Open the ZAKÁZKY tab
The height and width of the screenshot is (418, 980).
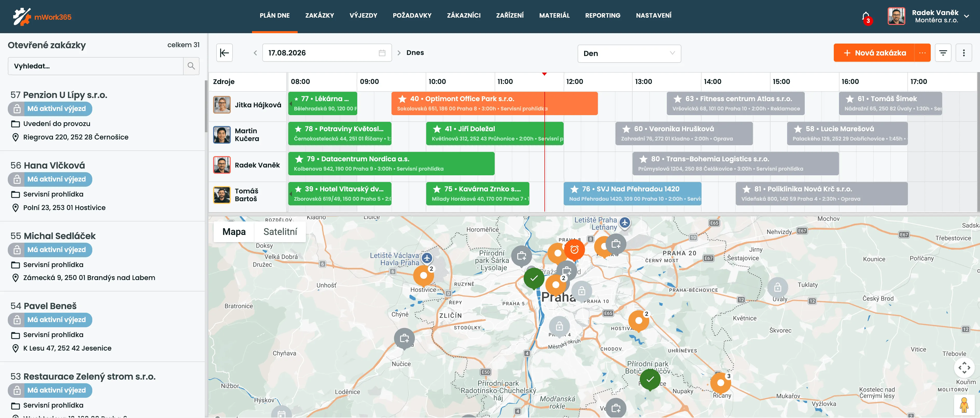[x=320, y=16]
